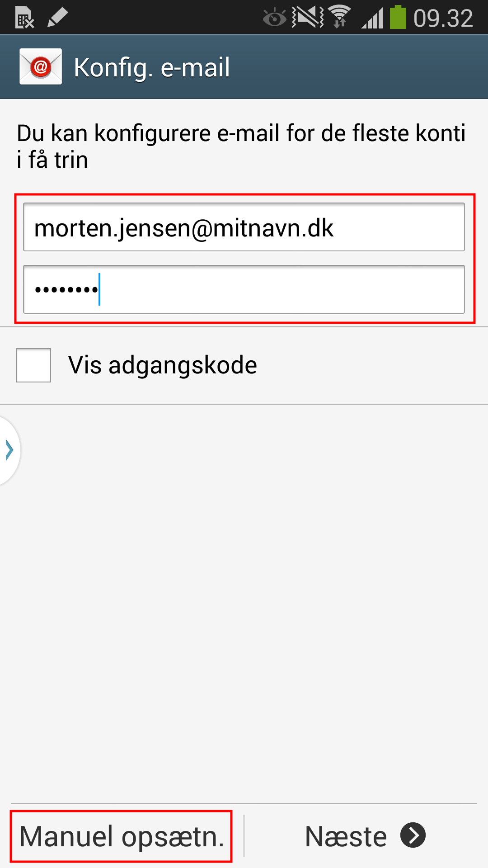Image resolution: width=488 pixels, height=868 pixels.
Task: Enable the Vis adgangskode checkbox
Action: (33, 365)
